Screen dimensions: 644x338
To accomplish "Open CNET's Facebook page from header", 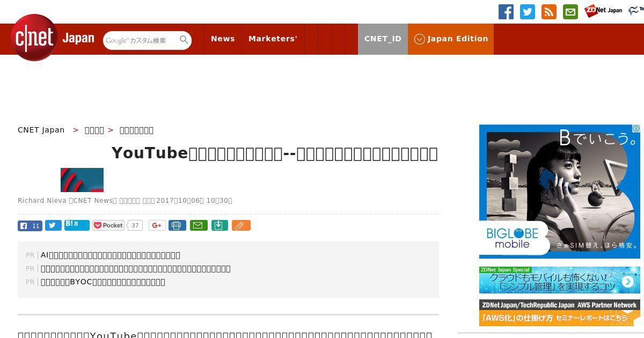I will point(506,12).
